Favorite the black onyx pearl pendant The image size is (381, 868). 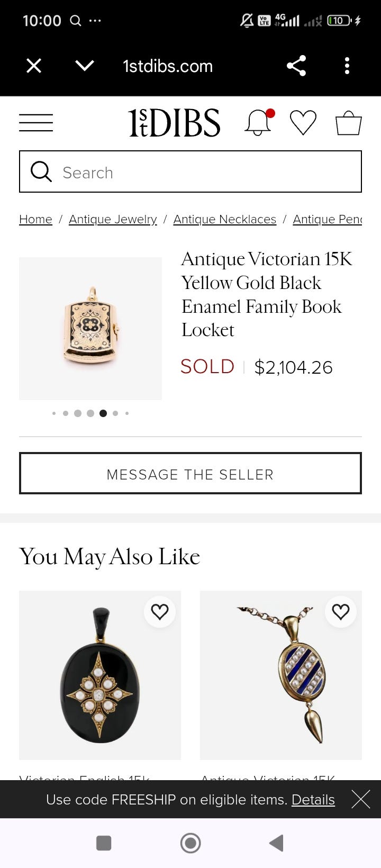click(160, 612)
